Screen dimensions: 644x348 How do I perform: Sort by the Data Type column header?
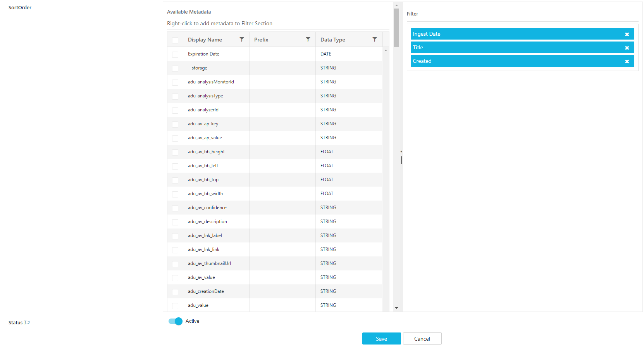pyautogui.click(x=333, y=40)
